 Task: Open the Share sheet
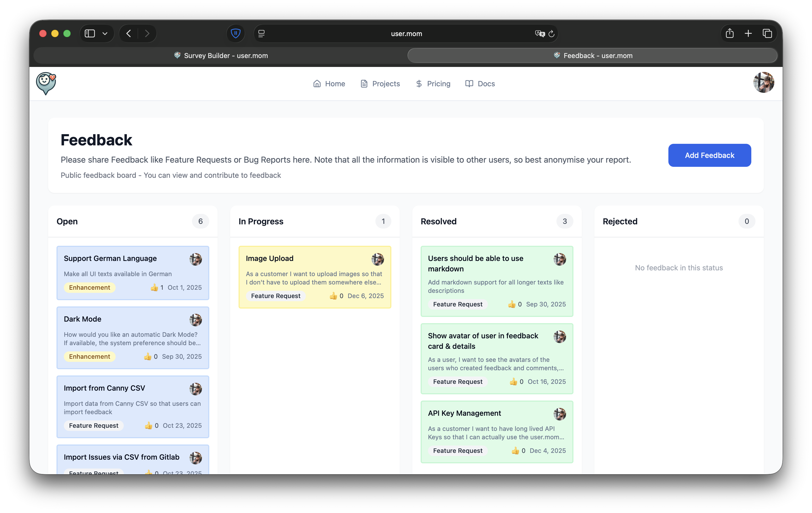coord(730,33)
